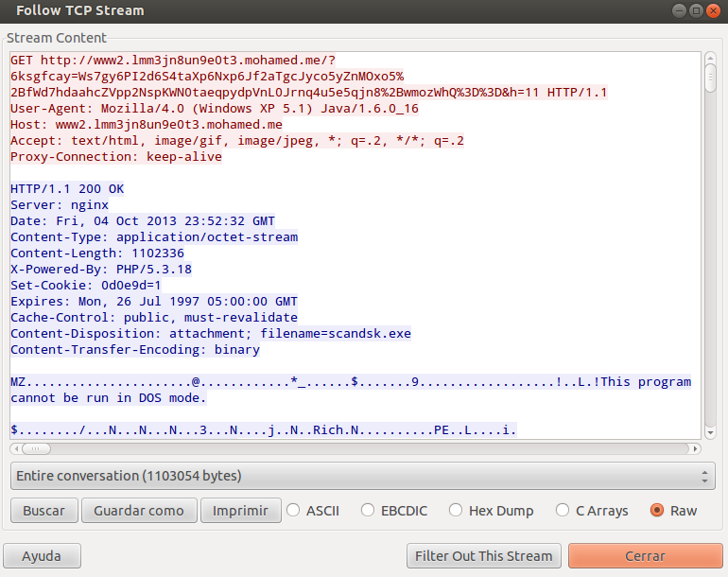Click the horizontal scrollbar left arrow
The width and height of the screenshot is (728, 577).
click(x=16, y=448)
